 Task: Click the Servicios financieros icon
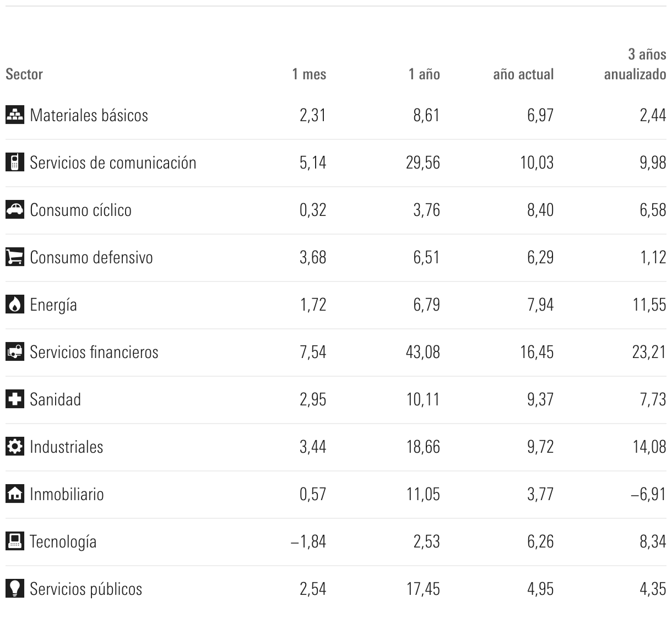15,352
